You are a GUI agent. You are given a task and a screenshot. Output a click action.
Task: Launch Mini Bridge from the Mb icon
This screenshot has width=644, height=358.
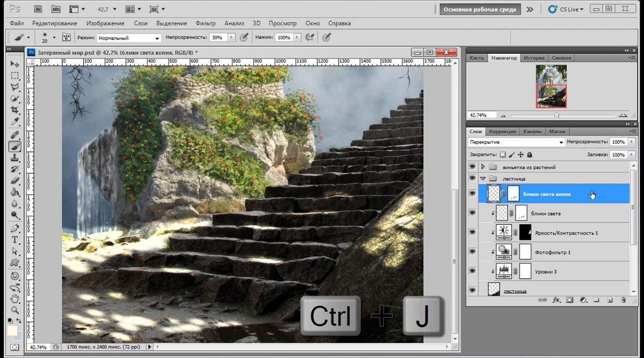point(57,9)
